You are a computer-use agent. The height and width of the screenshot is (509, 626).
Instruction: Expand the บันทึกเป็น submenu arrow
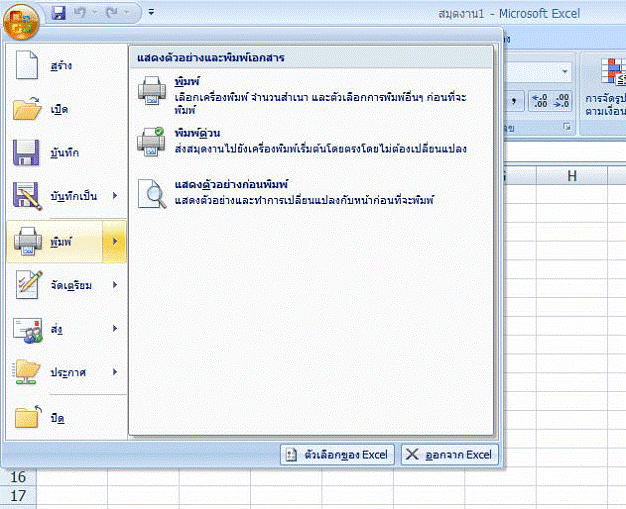click(x=115, y=196)
